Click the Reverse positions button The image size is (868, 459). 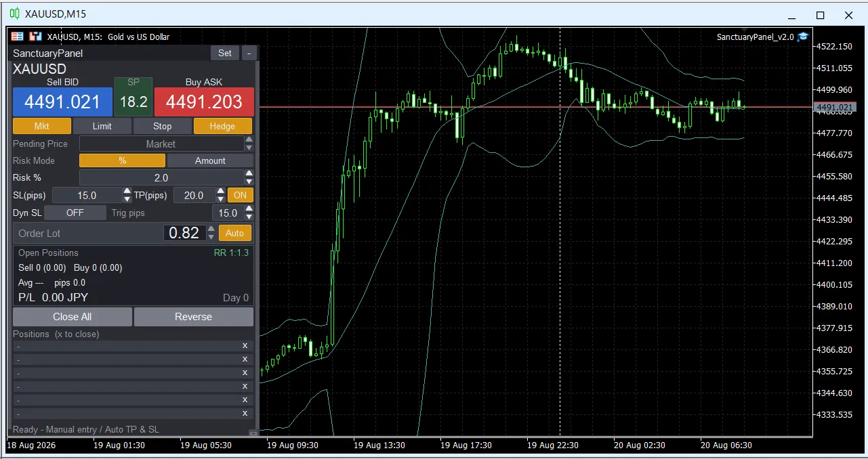pyautogui.click(x=193, y=317)
